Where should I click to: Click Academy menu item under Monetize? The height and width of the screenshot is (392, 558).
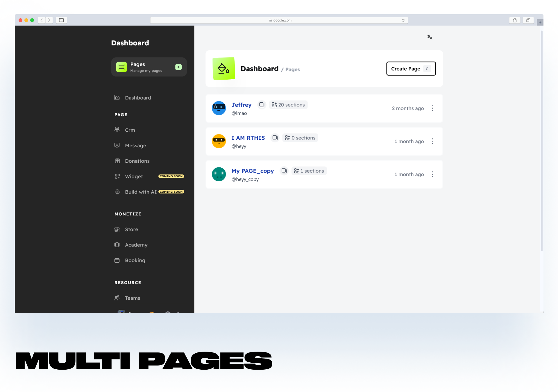[136, 245]
